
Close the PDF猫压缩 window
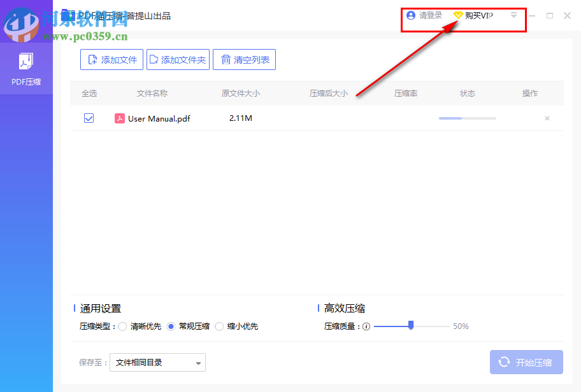coord(567,15)
